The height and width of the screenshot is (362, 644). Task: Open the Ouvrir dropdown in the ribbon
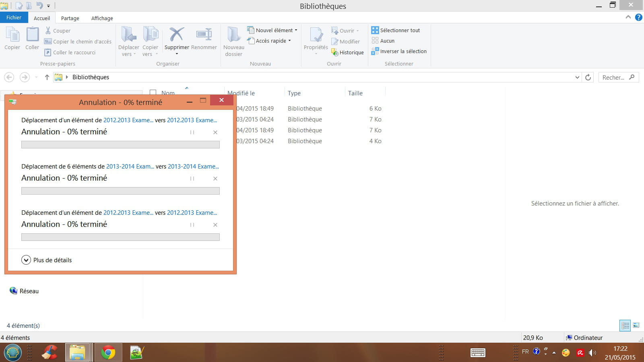point(345,31)
